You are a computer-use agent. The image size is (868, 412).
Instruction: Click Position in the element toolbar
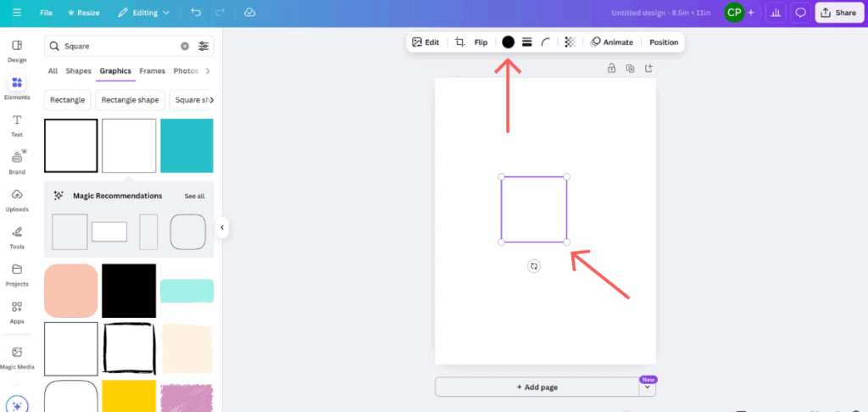click(664, 42)
